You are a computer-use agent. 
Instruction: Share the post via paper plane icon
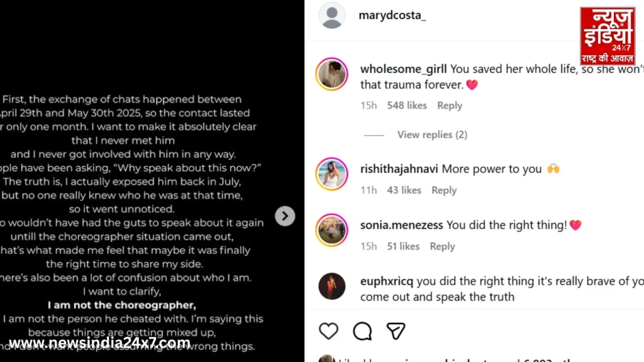click(396, 331)
